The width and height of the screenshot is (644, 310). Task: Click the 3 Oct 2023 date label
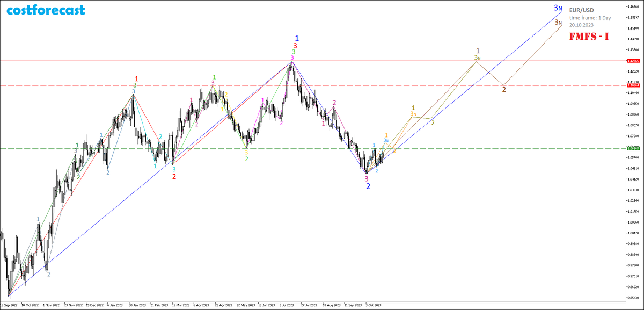pos(373,305)
